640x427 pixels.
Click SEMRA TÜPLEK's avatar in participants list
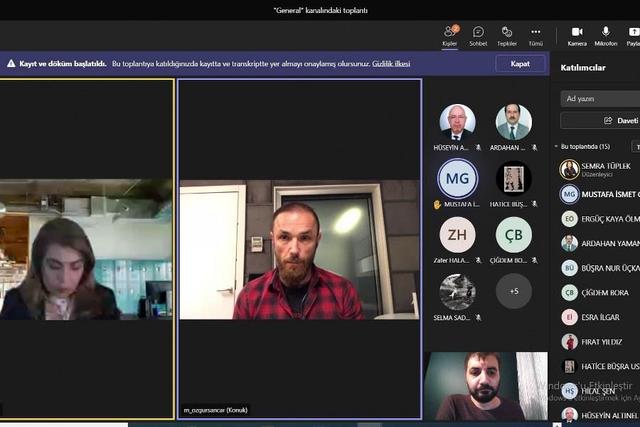(569, 169)
